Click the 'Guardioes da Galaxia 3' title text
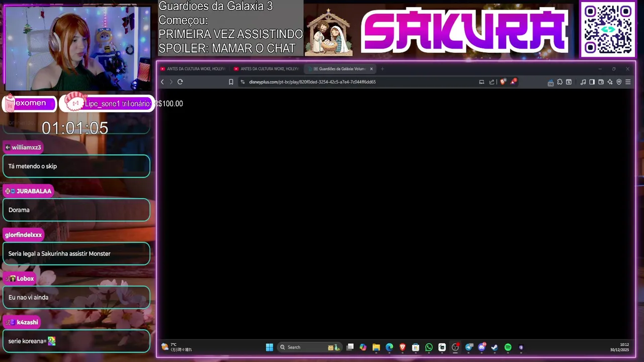The height and width of the screenshot is (362, 644). tap(215, 6)
